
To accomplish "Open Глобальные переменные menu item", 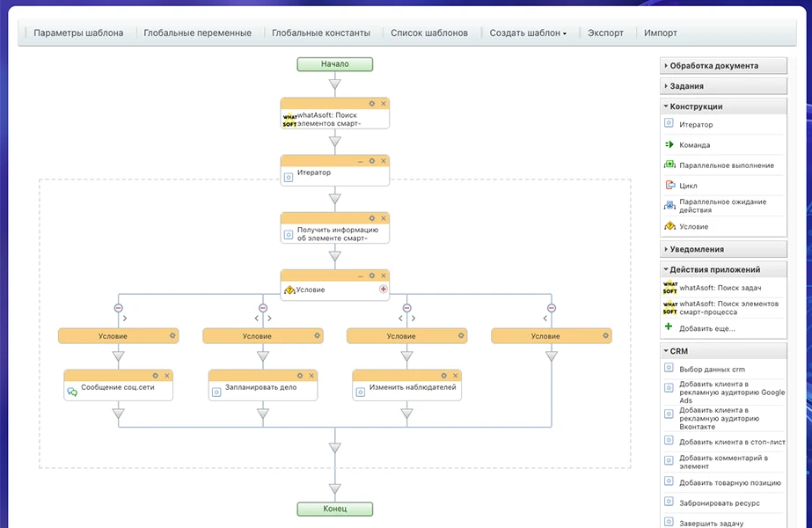I will coord(197,33).
